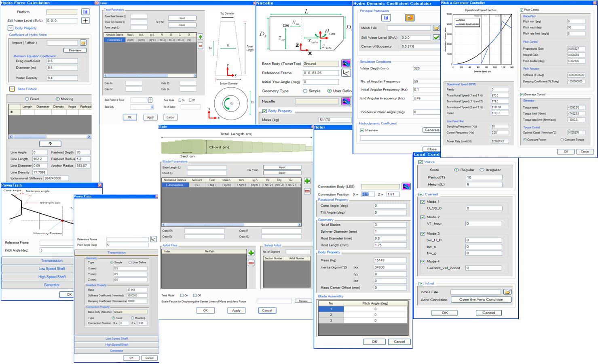Open the WND File folder browse icon
This screenshot has height=364, width=598.
coord(507,292)
